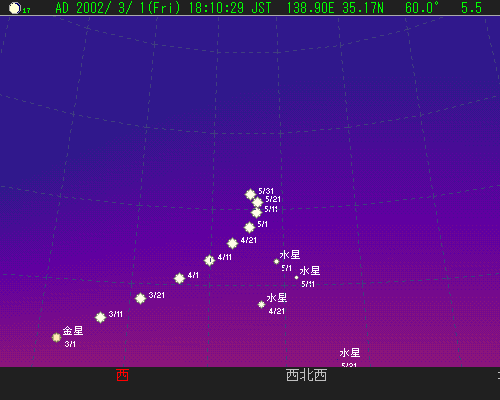Select the Venus marker dated 4/11

tap(209, 260)
